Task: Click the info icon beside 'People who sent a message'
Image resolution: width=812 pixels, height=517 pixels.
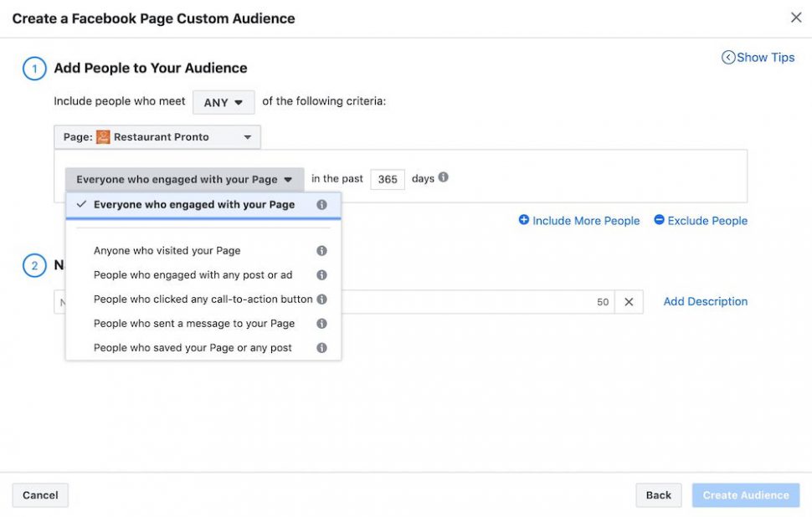Action: [x=321, y=323]
